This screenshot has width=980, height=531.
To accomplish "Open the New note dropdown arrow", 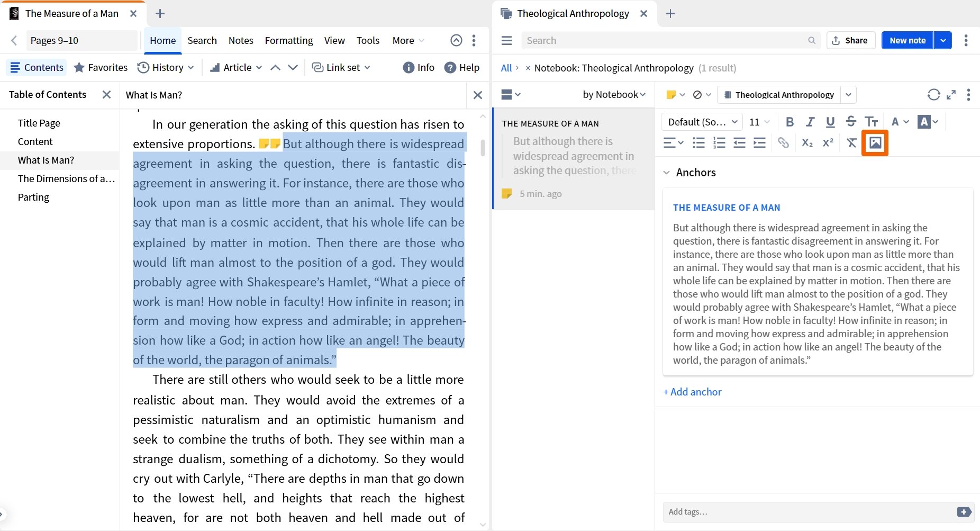I will tap(943, 40).
